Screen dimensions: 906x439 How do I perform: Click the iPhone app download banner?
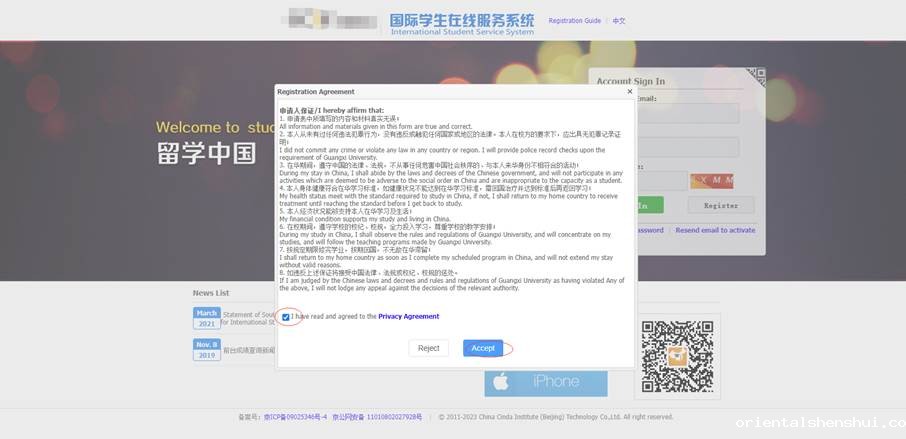[x=546, y=381]
